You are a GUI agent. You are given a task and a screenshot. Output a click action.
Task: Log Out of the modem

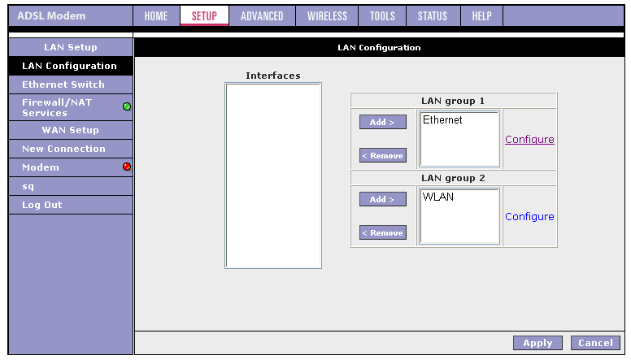pyautogui.click(x=42, y=205)
